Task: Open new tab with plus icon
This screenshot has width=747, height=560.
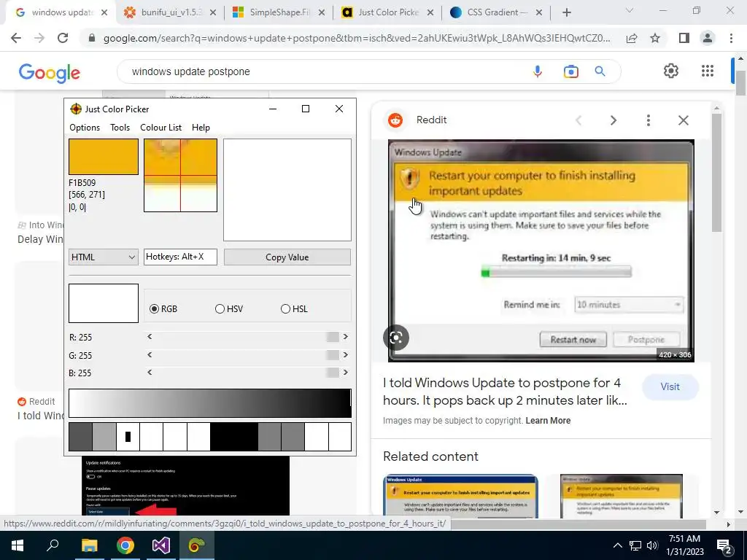Action: tap(566, 13)
